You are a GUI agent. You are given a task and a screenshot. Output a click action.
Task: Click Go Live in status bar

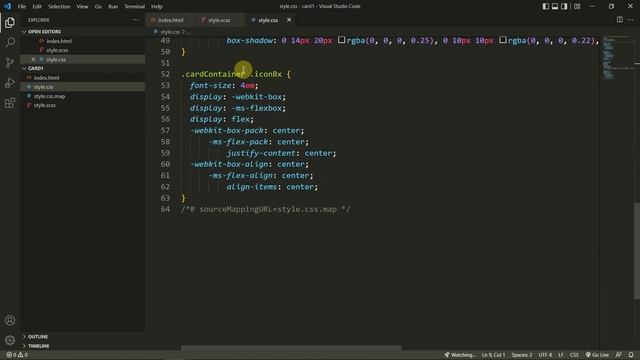click(597, 355)
